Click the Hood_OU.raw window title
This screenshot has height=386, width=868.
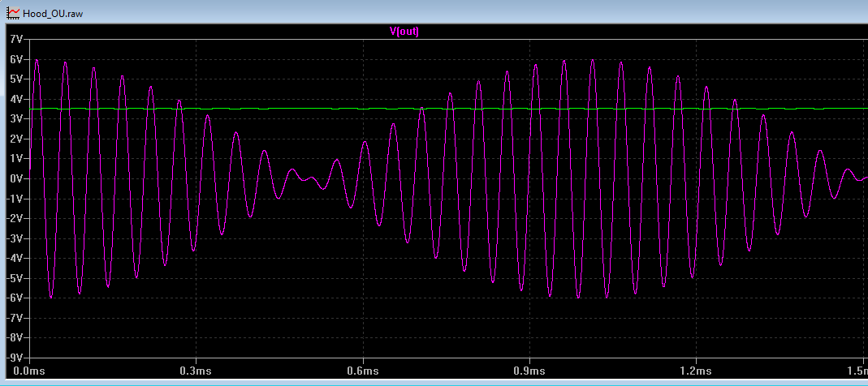(53, 12)
